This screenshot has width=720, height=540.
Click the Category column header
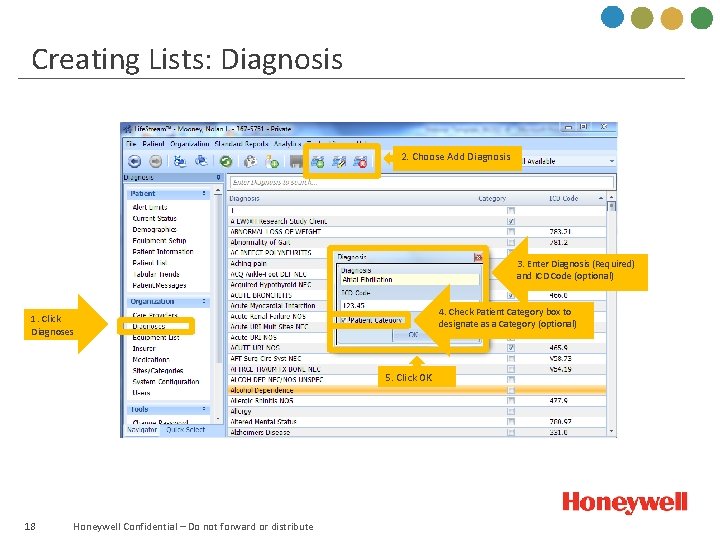[492, 198]
